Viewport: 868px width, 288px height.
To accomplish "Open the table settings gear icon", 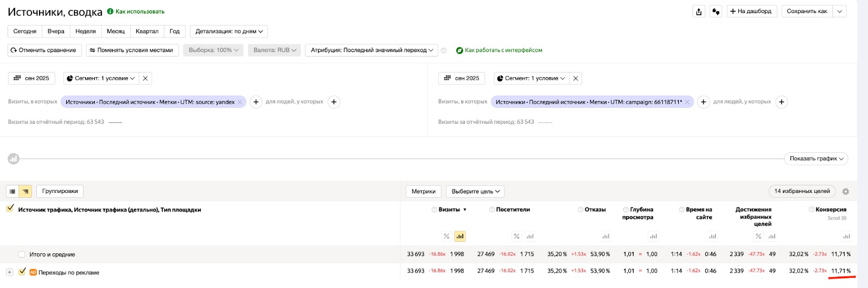I will click(x=845, y=191).
